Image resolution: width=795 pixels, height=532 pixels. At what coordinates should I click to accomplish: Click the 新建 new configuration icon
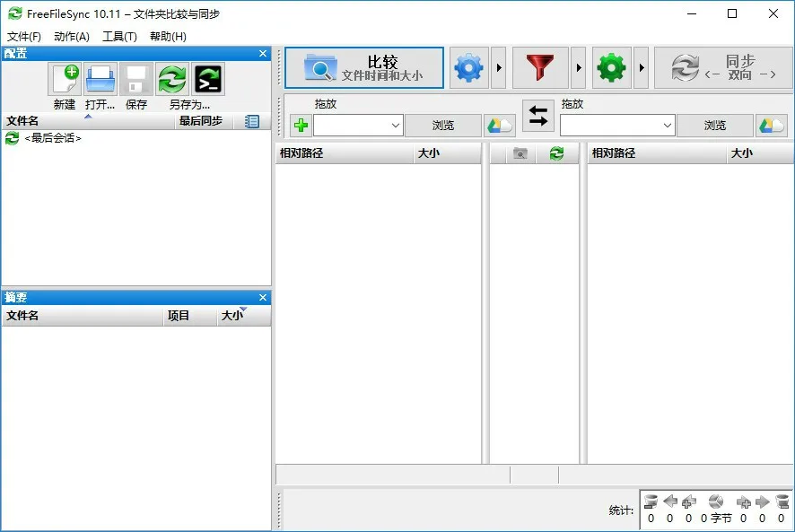64,79
